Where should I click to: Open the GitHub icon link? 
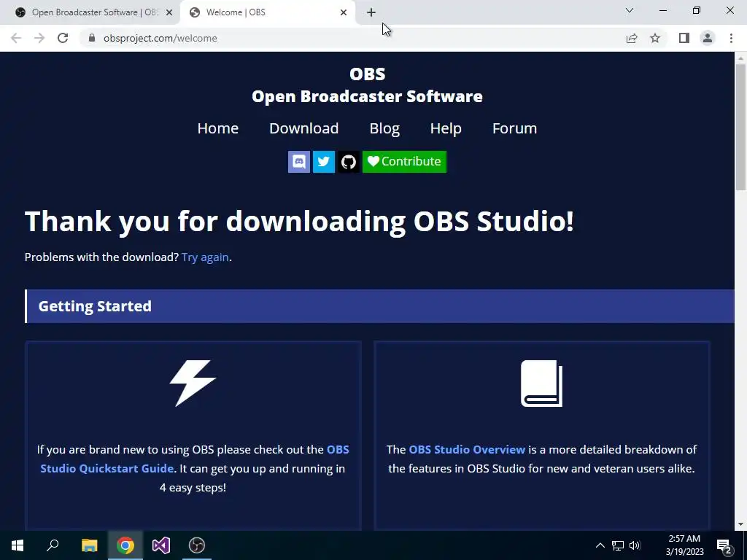[348, 161]
